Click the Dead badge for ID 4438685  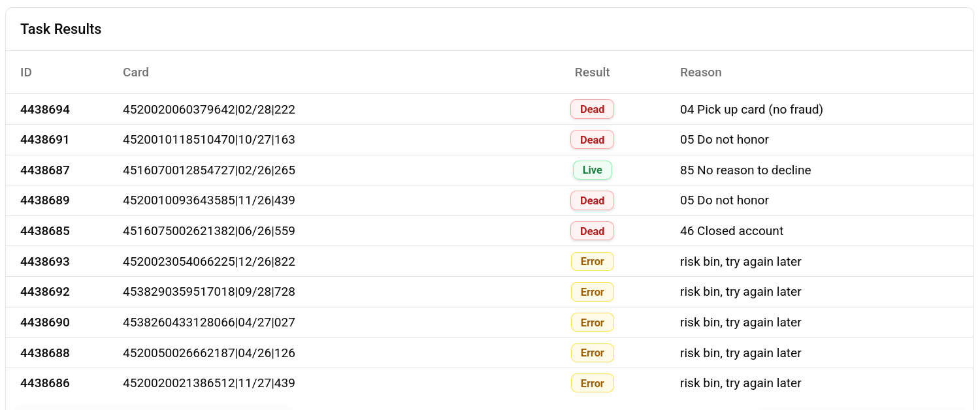point(592,231)
